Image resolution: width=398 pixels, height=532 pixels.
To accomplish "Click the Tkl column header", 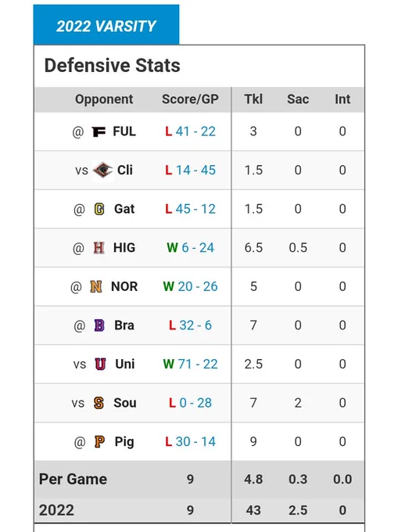I will [x=253, y=99].
